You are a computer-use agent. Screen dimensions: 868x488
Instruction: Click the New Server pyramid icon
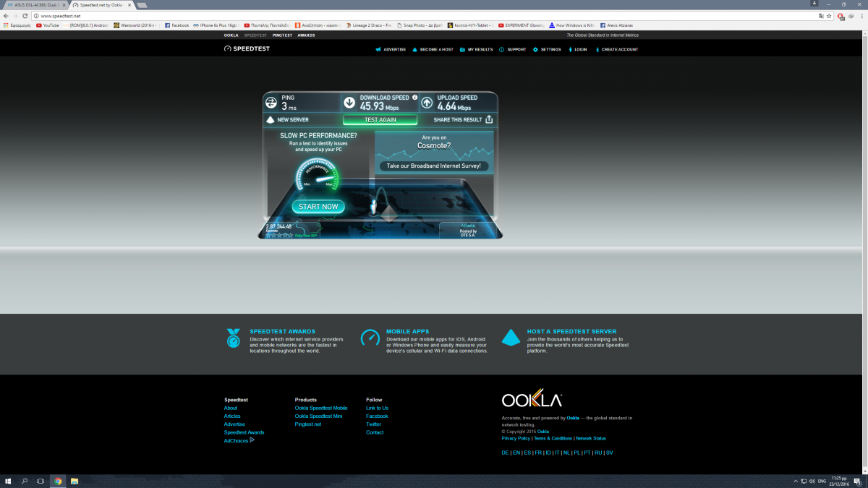click(x=271, y=119)
